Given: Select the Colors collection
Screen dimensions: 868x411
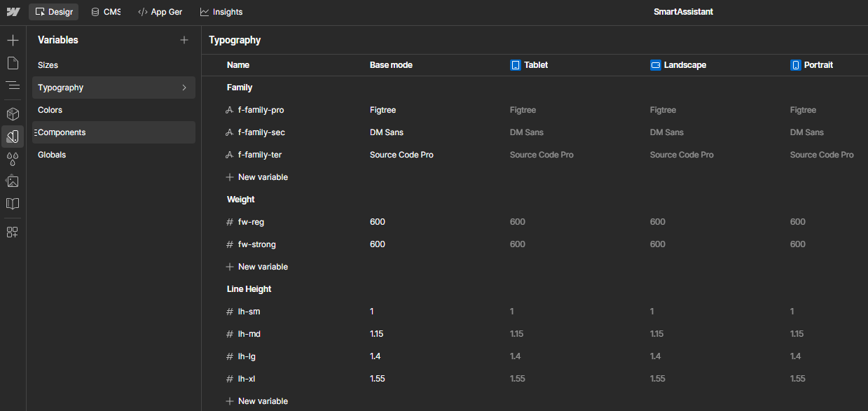Looking at the screenshot, I should pyautogui.click(x=113, y=110).
